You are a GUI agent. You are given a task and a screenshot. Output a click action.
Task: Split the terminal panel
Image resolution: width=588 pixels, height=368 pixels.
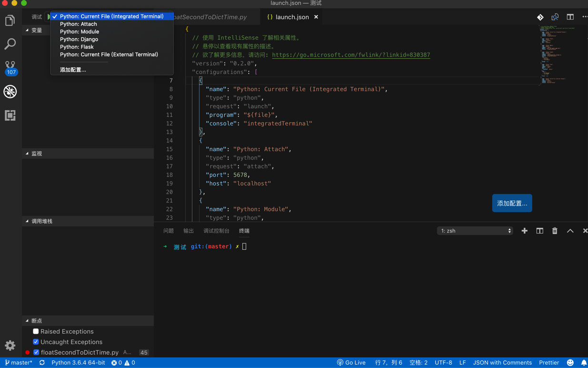[539, 231]
